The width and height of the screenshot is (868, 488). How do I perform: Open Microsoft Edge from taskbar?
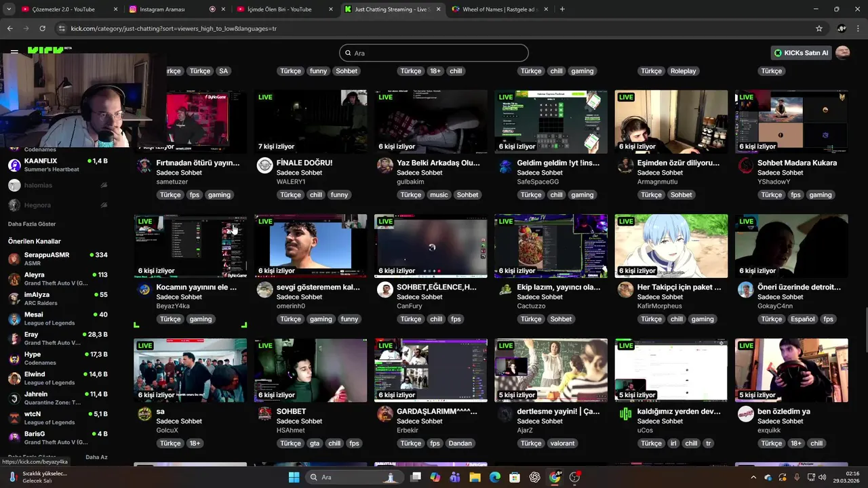494,477
